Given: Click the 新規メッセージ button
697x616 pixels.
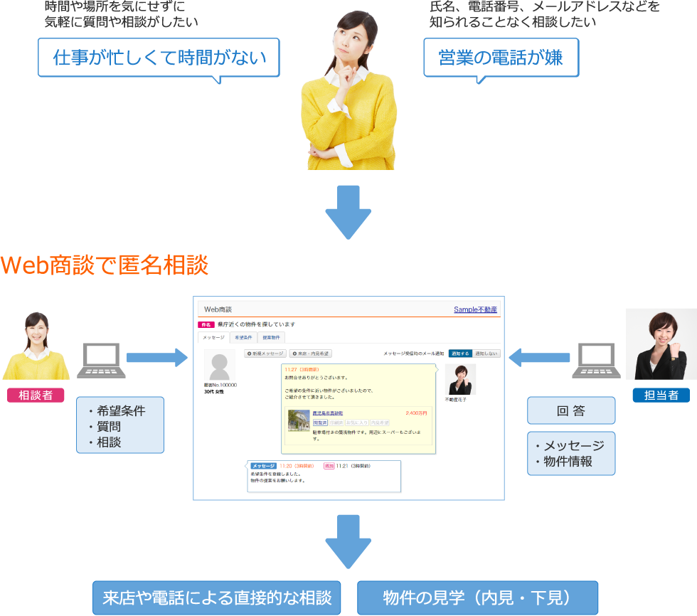Looking at the screenshot, I should click(x=265, y=353).
